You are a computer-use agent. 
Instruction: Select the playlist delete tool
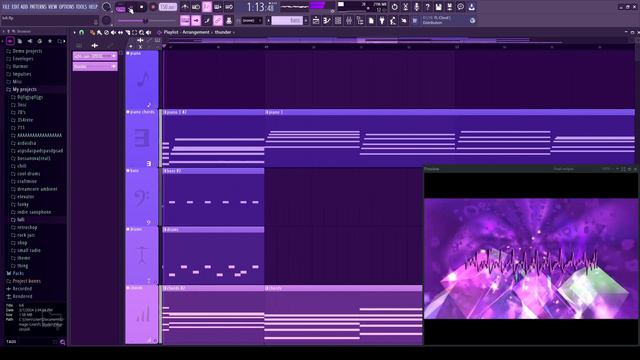(x=106, y=32)
